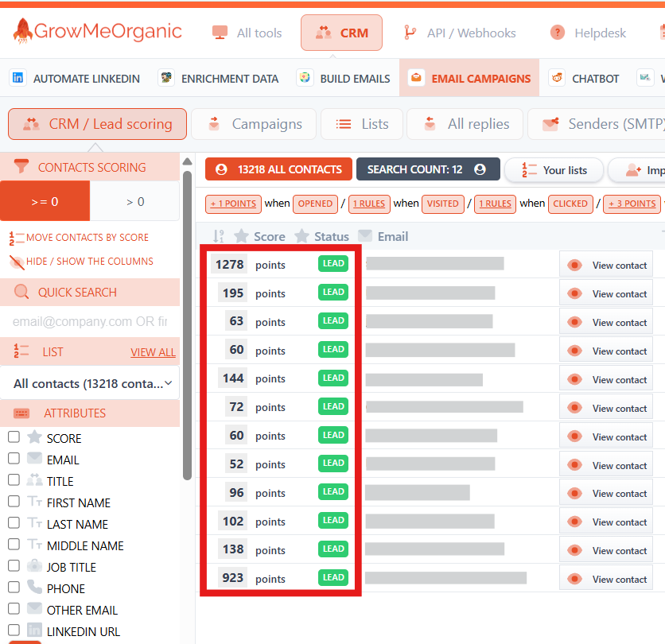Click the sort order icon before Score
This screenshot has width=665, height=644.
(x=219, y=236)
